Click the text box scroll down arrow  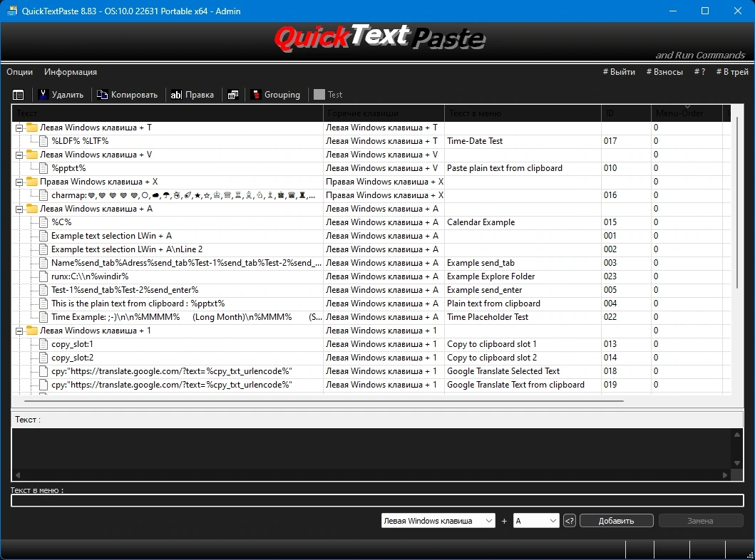tap(737, 463)
